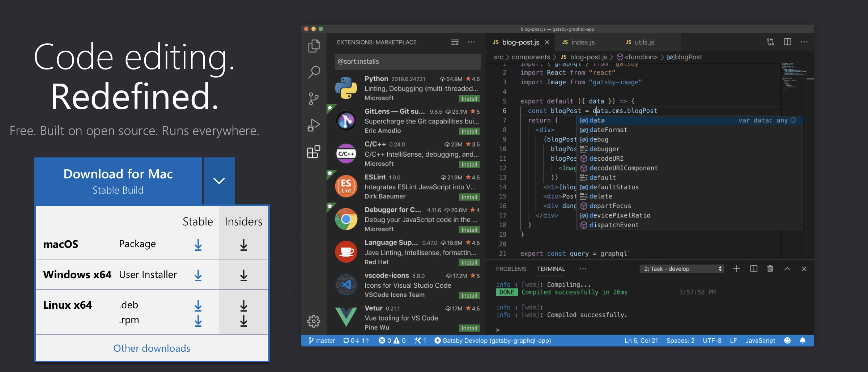
Task: Open the Search icon in the activity bar
Action: tap(314, 72)
